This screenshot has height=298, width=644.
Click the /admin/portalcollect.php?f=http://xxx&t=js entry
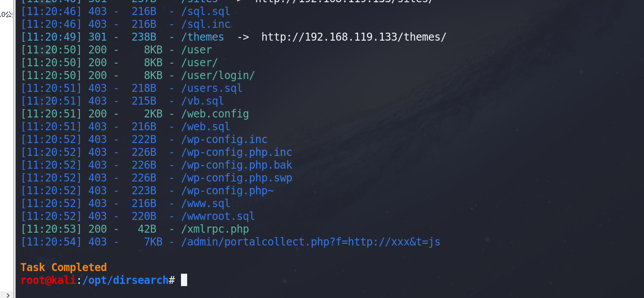point(311,242)
